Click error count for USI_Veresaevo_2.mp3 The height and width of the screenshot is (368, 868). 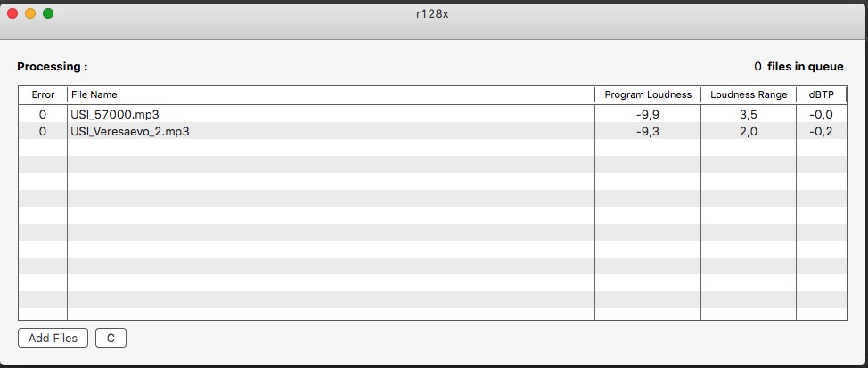(x=43, y=131)
